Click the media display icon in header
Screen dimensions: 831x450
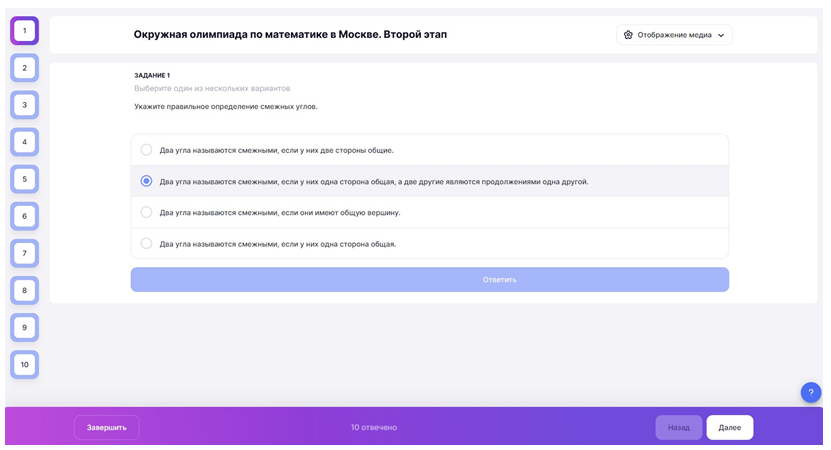[628, 35]
